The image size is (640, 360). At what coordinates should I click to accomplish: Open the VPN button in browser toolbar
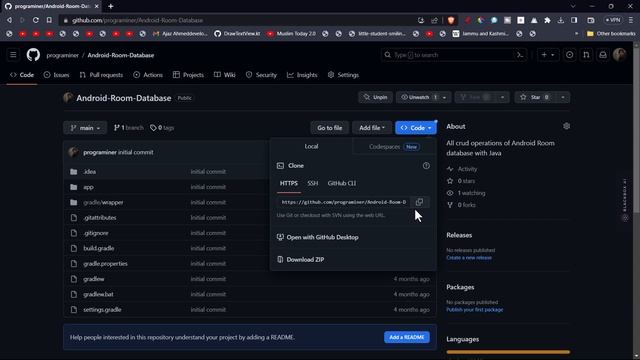[x=613, y=20]
